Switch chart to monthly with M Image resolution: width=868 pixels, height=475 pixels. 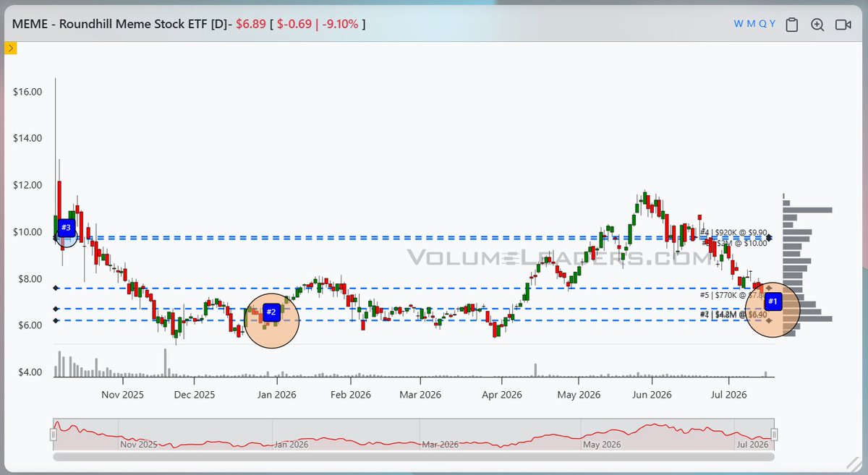751,24
